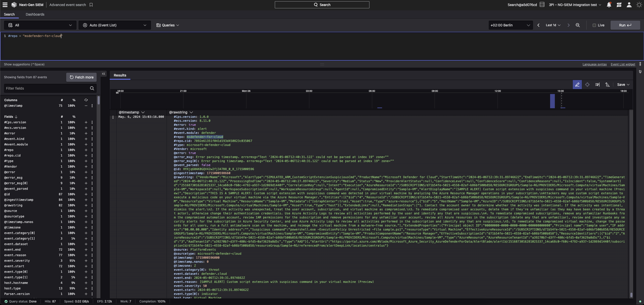Click into the Filter fields input

tap(47, 88)
